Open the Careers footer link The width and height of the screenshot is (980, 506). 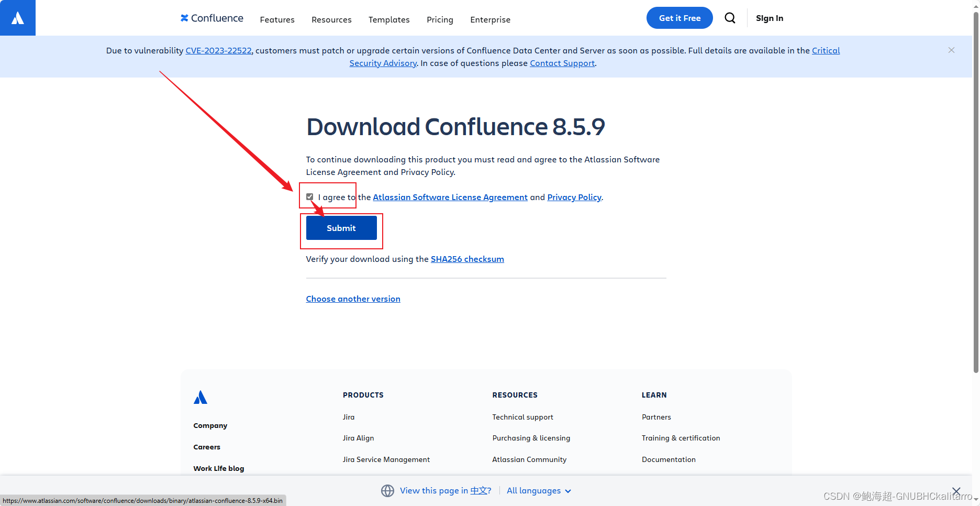click(207, 447)
